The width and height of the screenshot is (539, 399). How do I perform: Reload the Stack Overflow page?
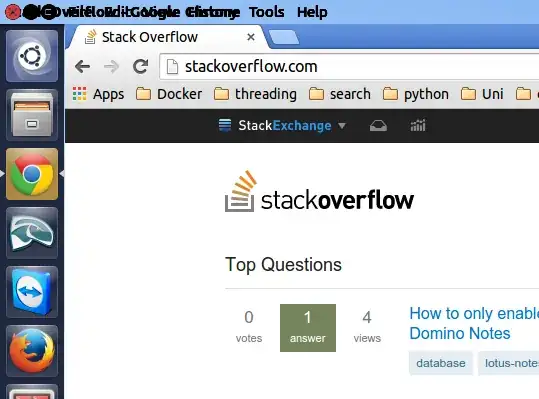pos(141,66)
